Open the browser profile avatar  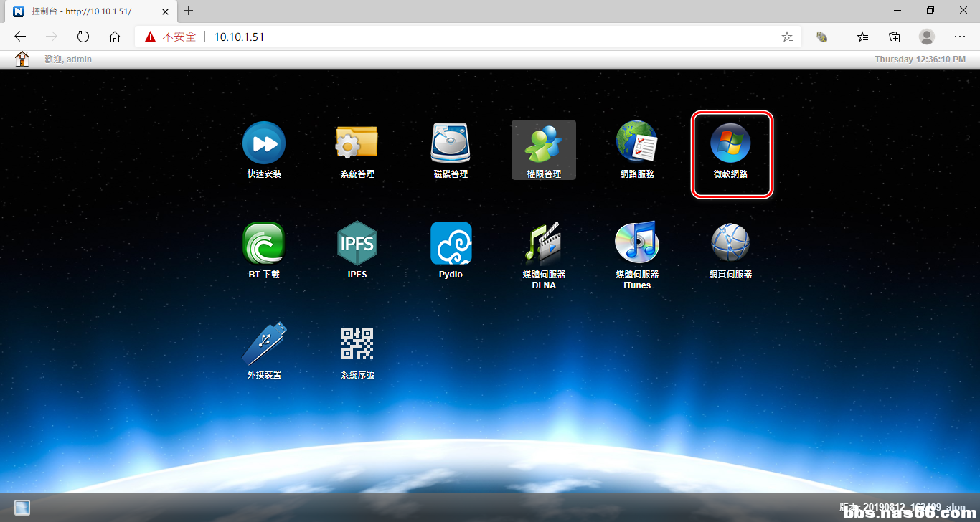click(x=927, y=37)
